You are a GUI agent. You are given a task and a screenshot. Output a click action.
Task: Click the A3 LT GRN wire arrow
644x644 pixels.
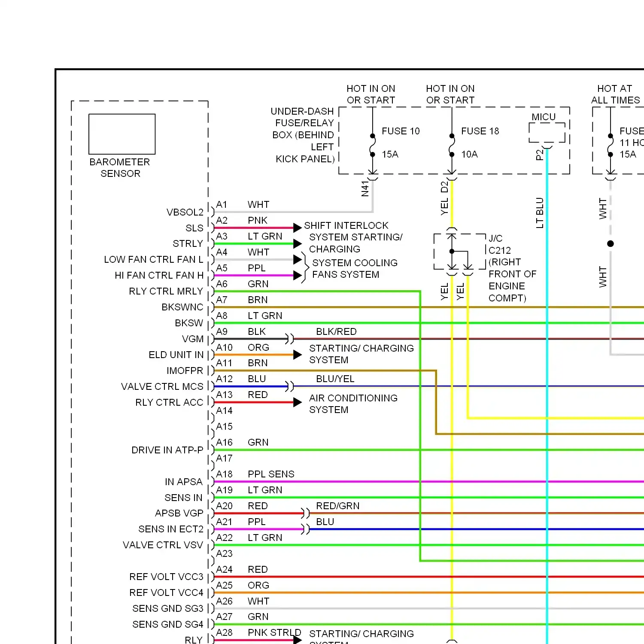click(x=298, y=244)
